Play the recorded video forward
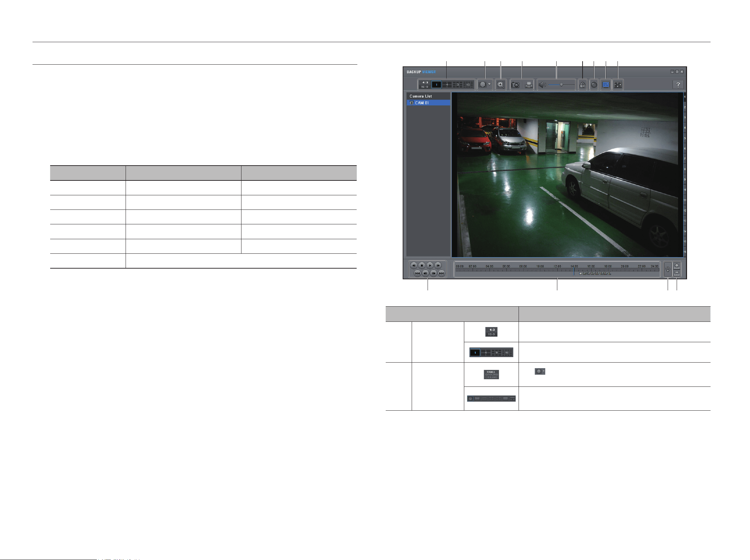Viewport: 750px width, 560px height. pyautogui.click(x=430, y=265)
